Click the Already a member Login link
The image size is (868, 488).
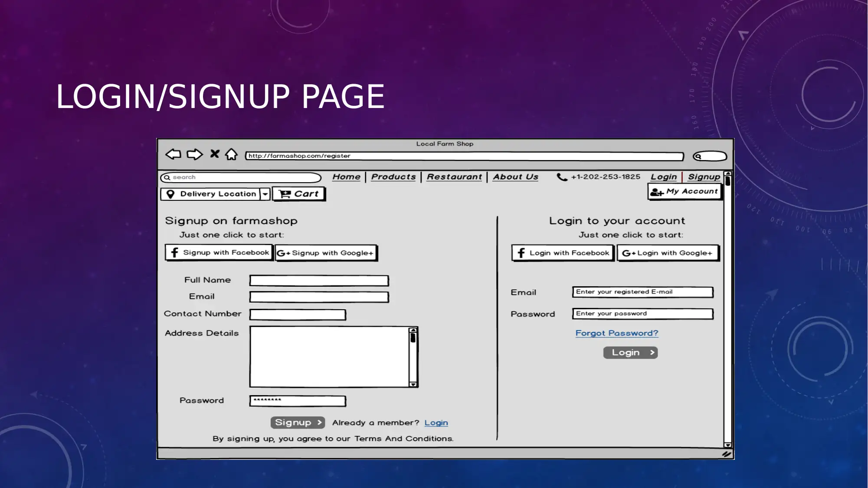[x=436, y=422]
